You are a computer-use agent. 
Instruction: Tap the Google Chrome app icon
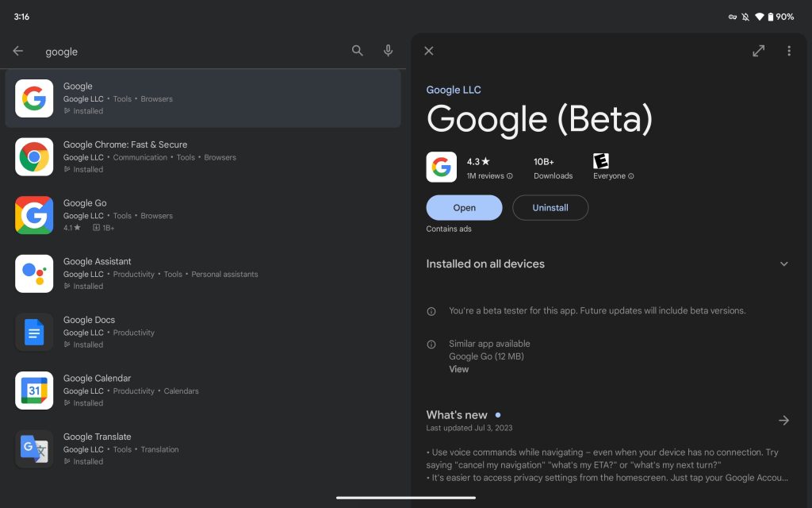pos(34,157)
